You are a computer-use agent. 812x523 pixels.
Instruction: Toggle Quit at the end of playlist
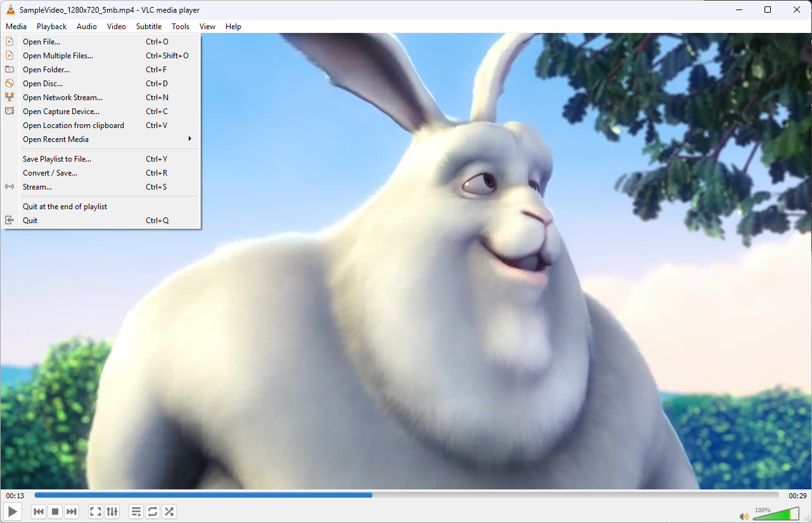65,207
